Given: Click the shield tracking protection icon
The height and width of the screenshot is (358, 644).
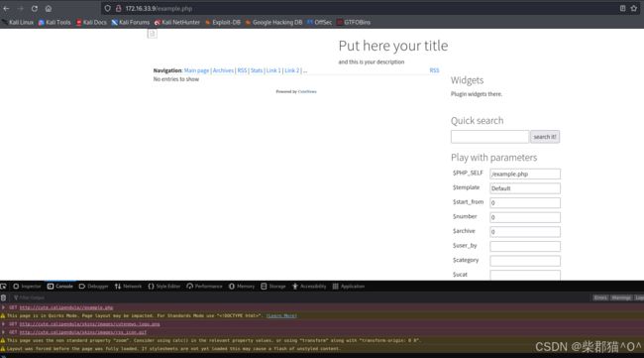Looking at the screenshot, I should (108, 8).
